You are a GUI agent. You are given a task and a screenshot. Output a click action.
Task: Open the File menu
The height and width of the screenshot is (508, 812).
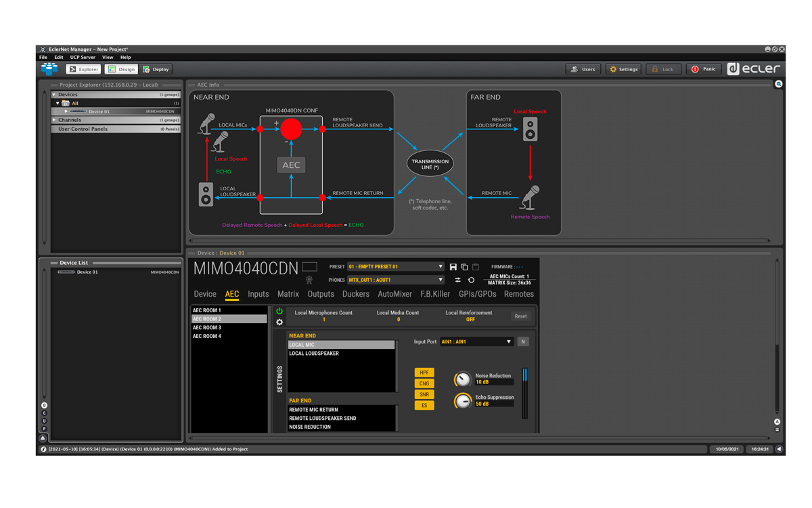coord(43,58)
